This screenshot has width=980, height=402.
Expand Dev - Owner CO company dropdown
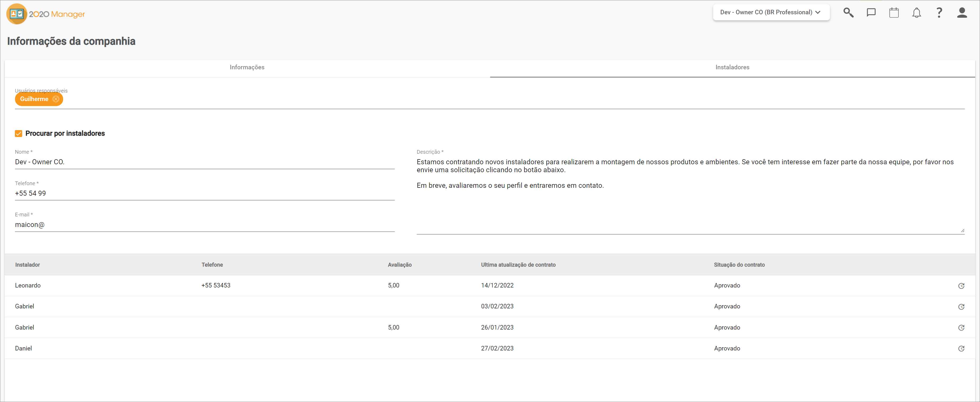771,12
